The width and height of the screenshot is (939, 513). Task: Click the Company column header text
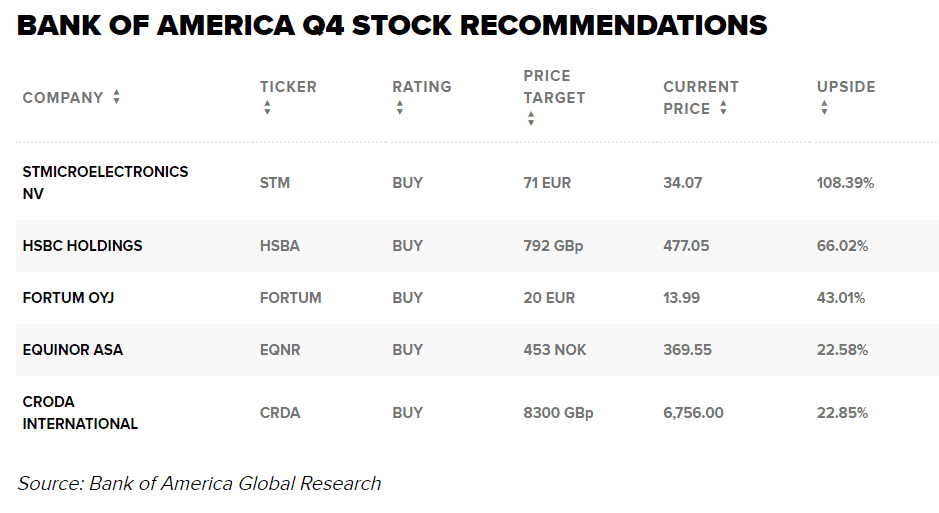tap(63, 98)
